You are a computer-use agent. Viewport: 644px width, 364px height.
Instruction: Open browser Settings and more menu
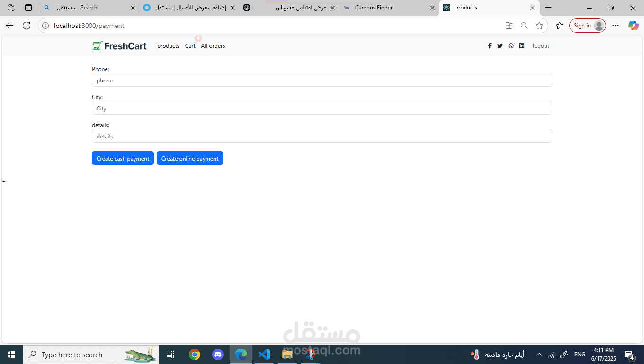(616, 26)
